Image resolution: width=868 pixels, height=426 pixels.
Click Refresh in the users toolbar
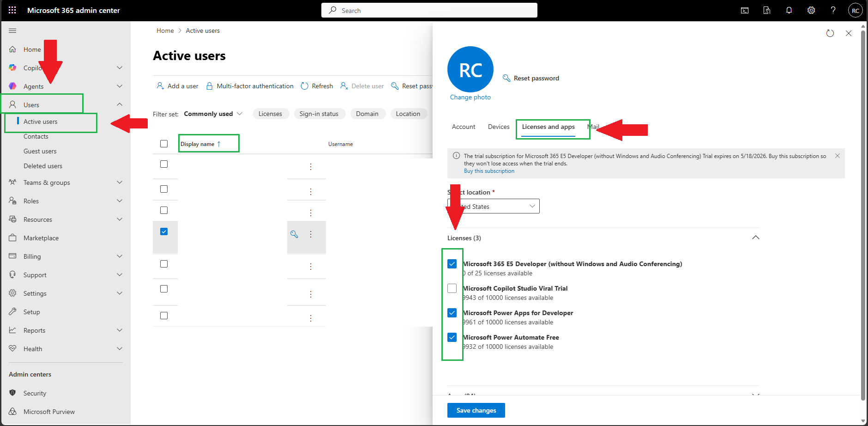[317, 86]
